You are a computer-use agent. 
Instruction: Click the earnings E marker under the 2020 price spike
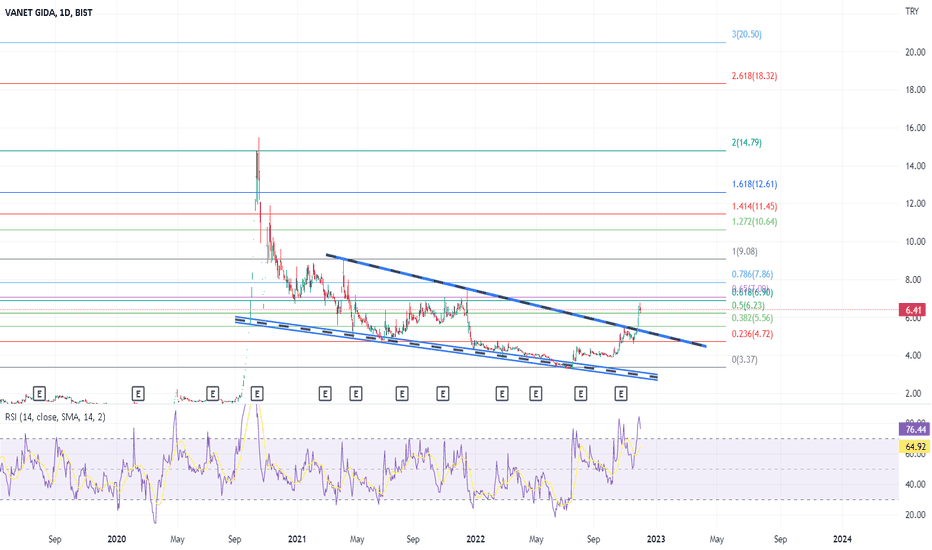(257, 394)
